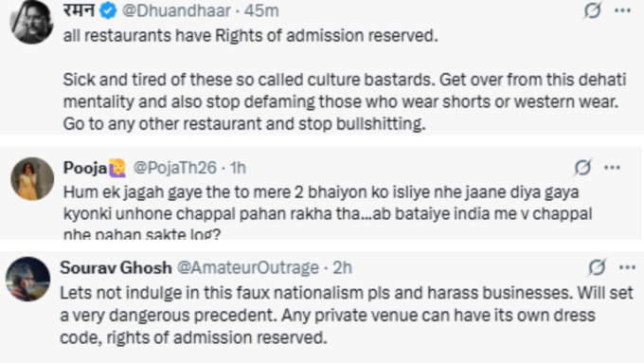Click the @AmateurOutrage handle link
Screen dimensions: 644x363
pyautogui.click(x=248, y=267)
